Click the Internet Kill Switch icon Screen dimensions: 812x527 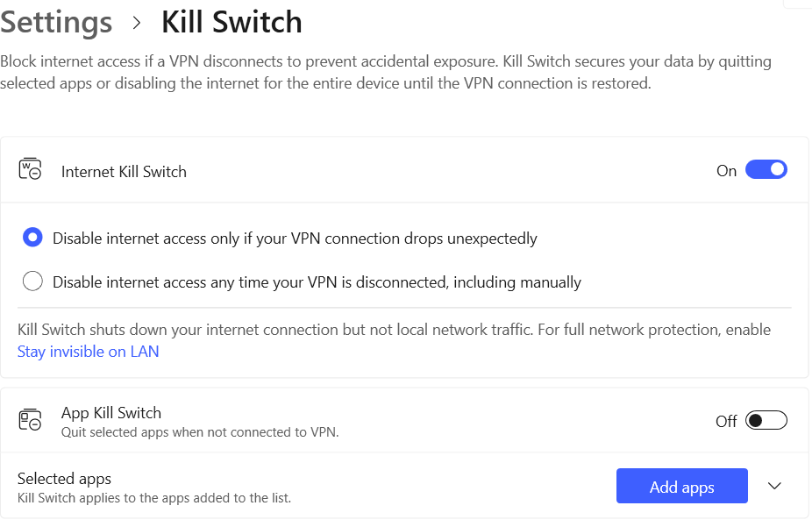coord(30,170)
